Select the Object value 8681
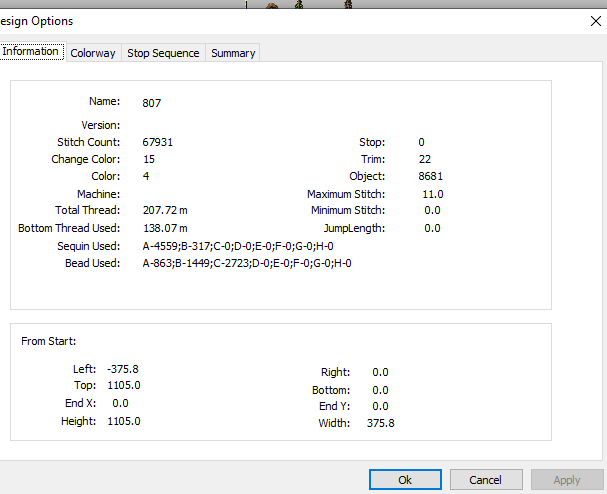The width and height of the screenshot is (607, 494). [x=430, y=176]
